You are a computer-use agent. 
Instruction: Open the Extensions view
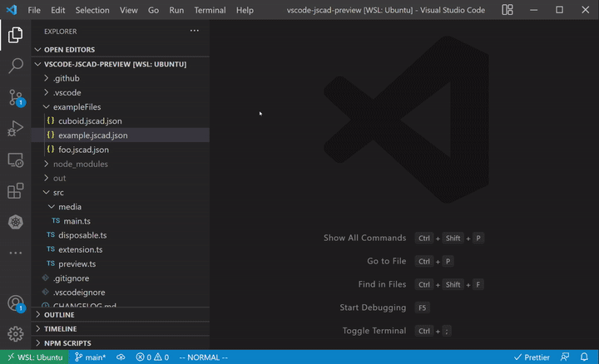tap(15, 191)
